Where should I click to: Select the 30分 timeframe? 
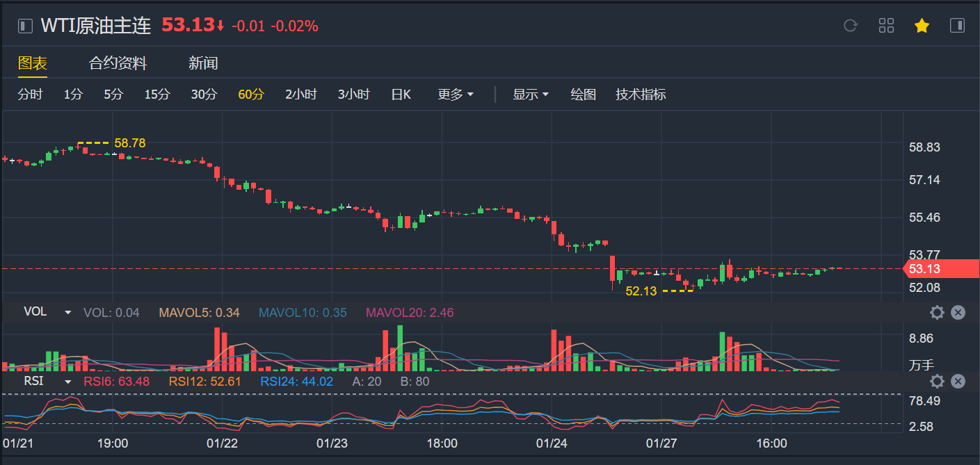pos(204,95)
